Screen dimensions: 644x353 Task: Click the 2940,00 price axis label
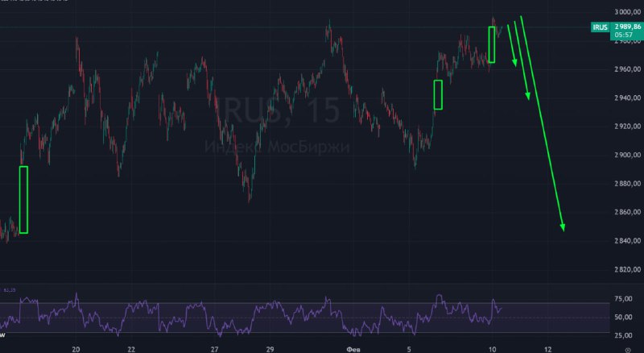pyautogui.click(x=628, y=98)
